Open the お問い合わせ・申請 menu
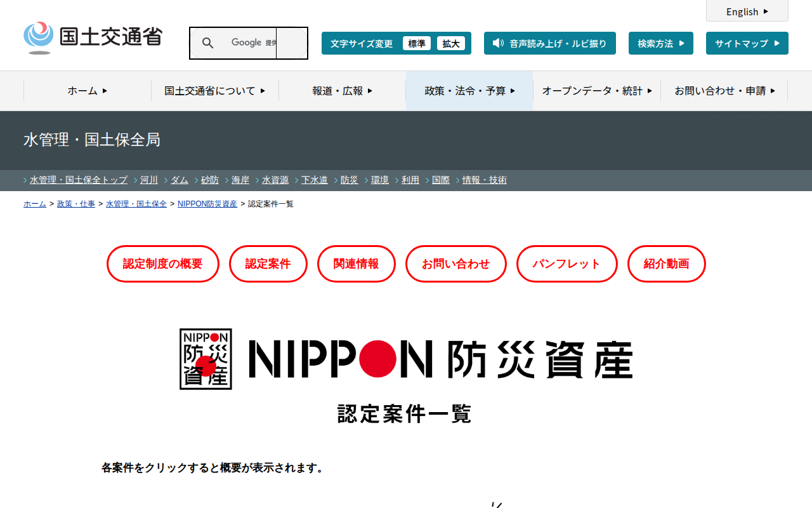 (724, 91)
